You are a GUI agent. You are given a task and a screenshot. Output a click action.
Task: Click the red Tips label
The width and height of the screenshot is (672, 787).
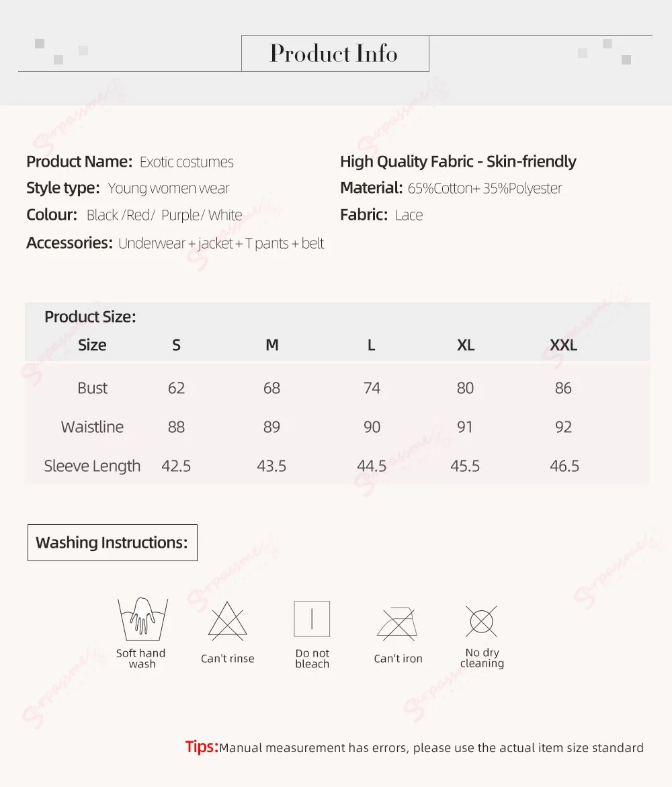pos(202,747)
